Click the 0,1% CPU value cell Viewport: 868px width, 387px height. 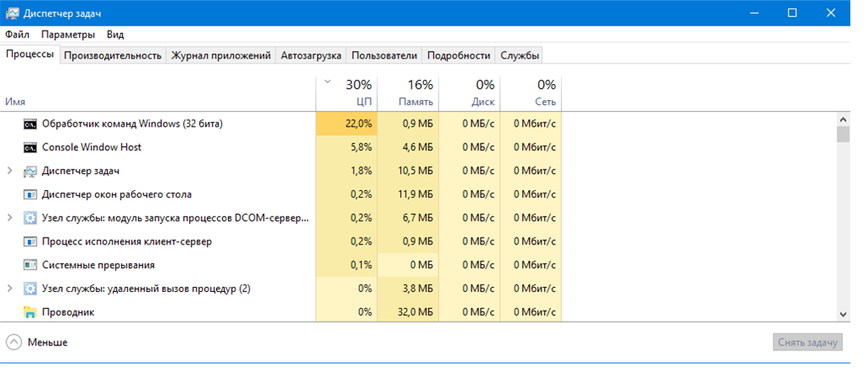click(347, 265)
